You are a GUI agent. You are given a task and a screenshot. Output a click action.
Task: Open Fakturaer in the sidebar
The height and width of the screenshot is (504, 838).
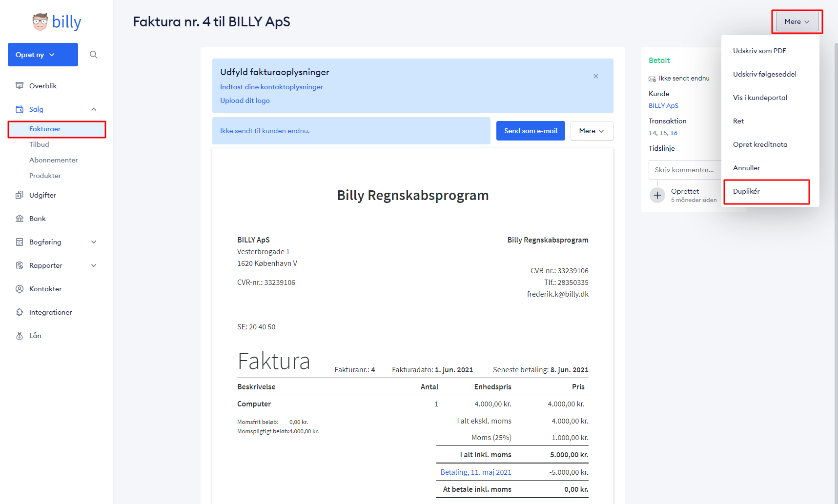[x=57, y=129]
